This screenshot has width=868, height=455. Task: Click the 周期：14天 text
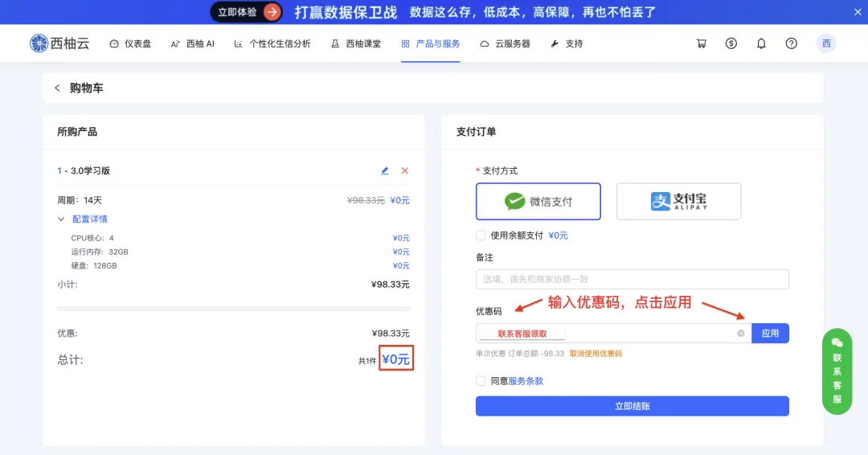coord(80,200)
